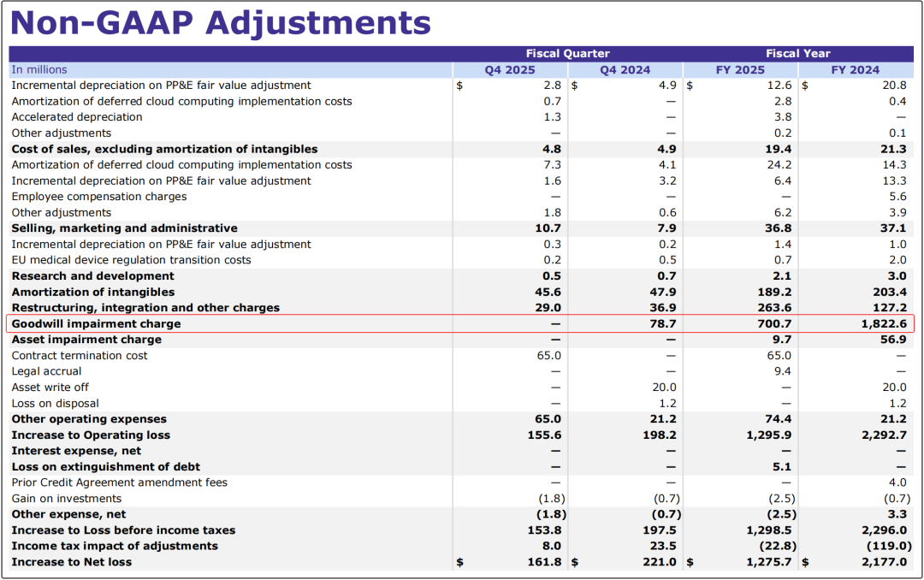Screen dimensions: 924x580
Task: Select the 'Gain on investments' row label
Action: coord(67,498)
